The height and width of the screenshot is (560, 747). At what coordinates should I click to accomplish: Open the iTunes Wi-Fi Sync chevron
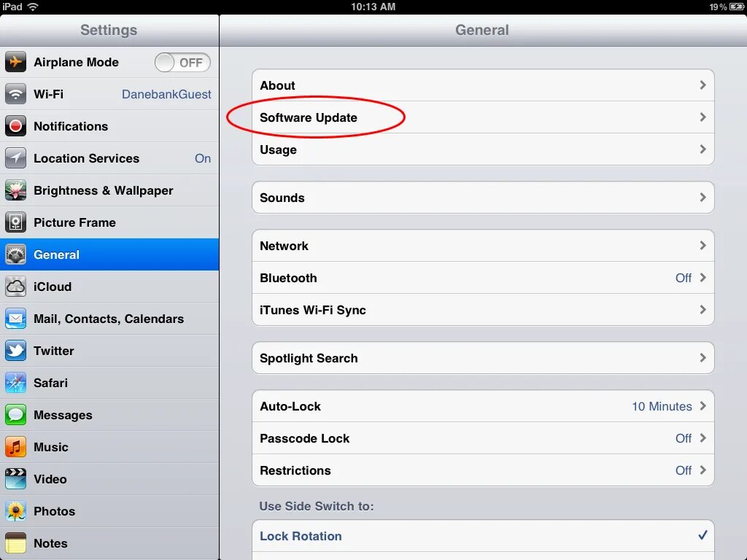(703, 309)
